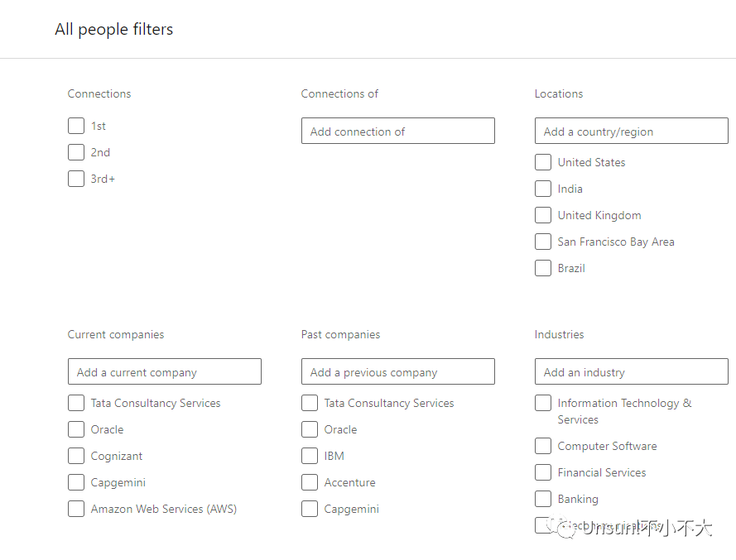Click the Add connection of field
The height and width of the screenshot is (560, 736).
[397, 131]
